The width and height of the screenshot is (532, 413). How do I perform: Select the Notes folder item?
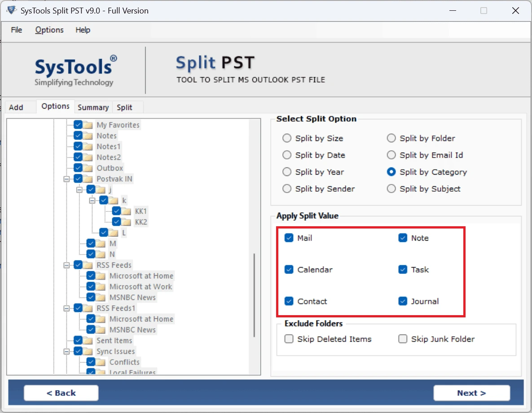(x=106, y=136)
